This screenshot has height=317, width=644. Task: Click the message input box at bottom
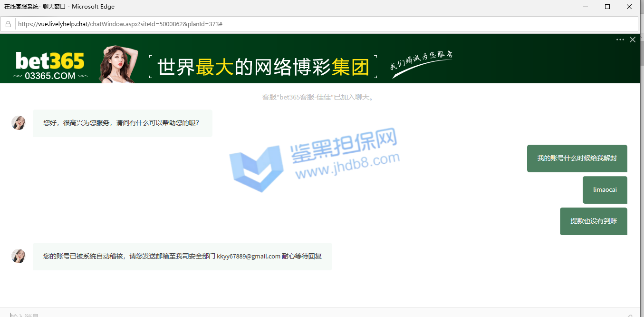[x=285, y=314]
